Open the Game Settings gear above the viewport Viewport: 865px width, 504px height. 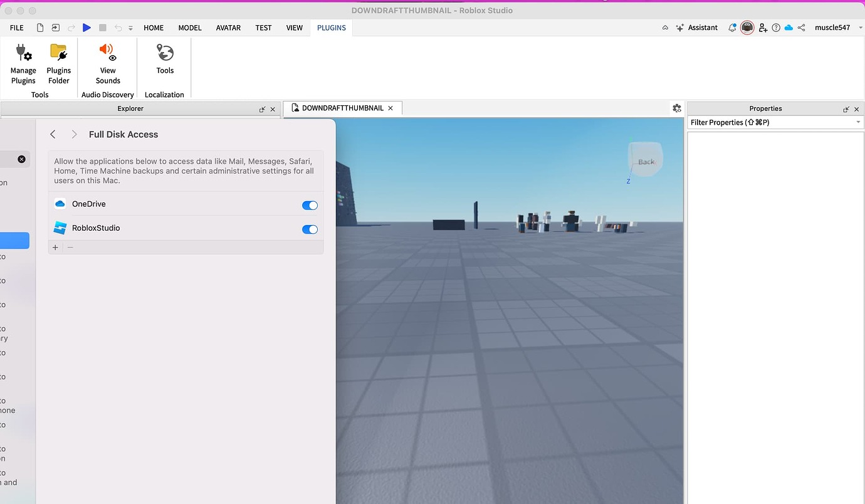tap(676, 108)
